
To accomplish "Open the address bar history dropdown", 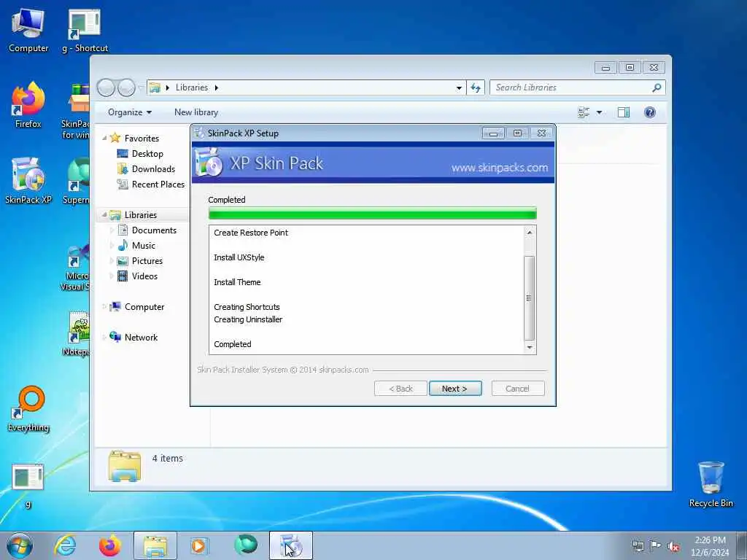I will (x=459, y=87).
